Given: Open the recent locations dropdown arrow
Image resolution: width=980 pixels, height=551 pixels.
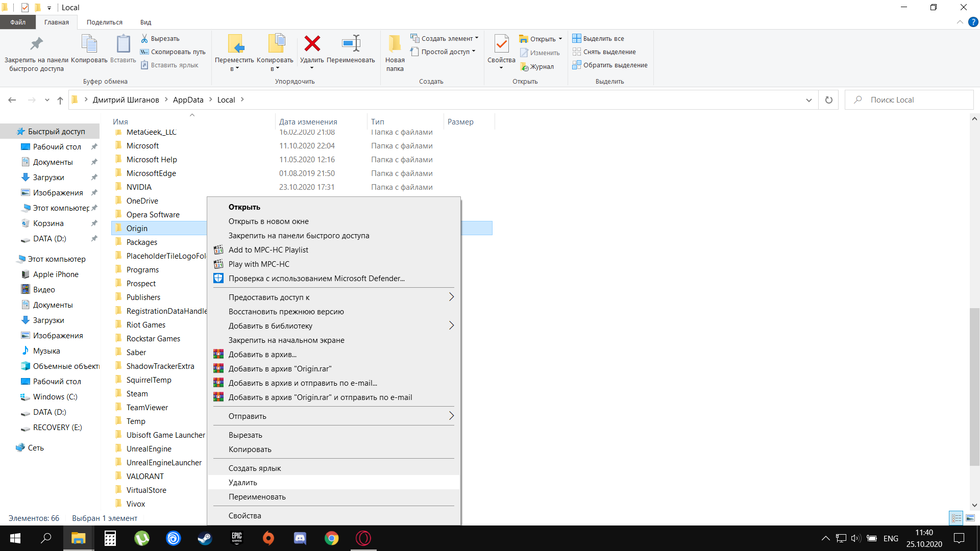Looking at the screenshot, I should 47,100.
